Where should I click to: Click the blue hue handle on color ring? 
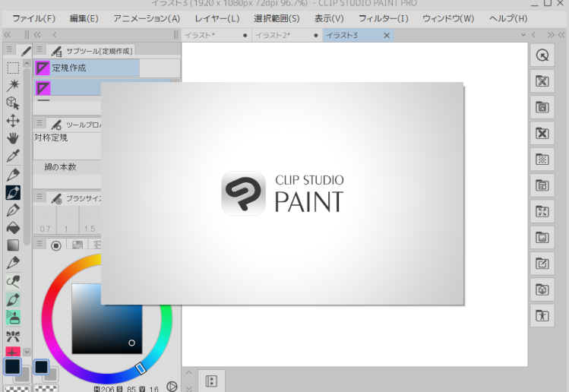click(141, 368)
